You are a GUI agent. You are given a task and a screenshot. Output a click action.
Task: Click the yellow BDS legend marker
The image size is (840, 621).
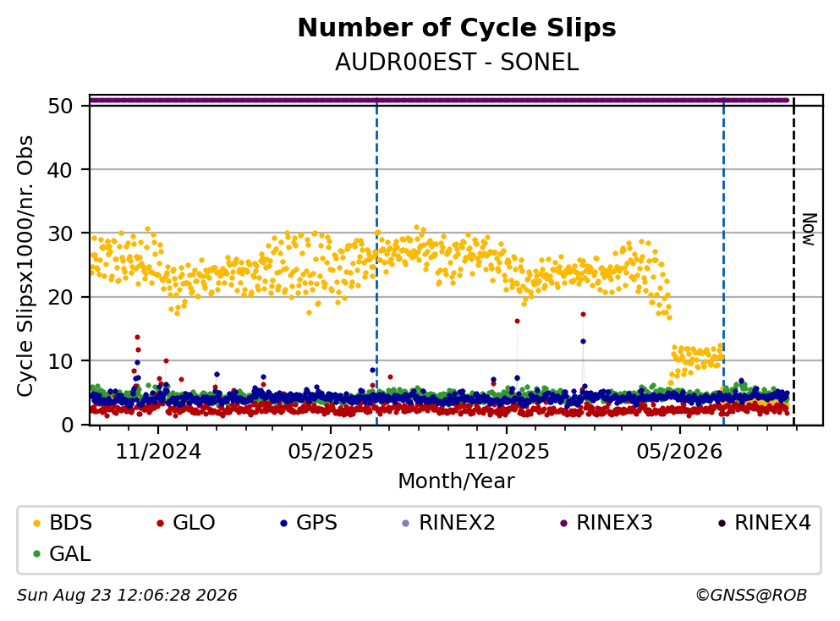coord(37,523)
